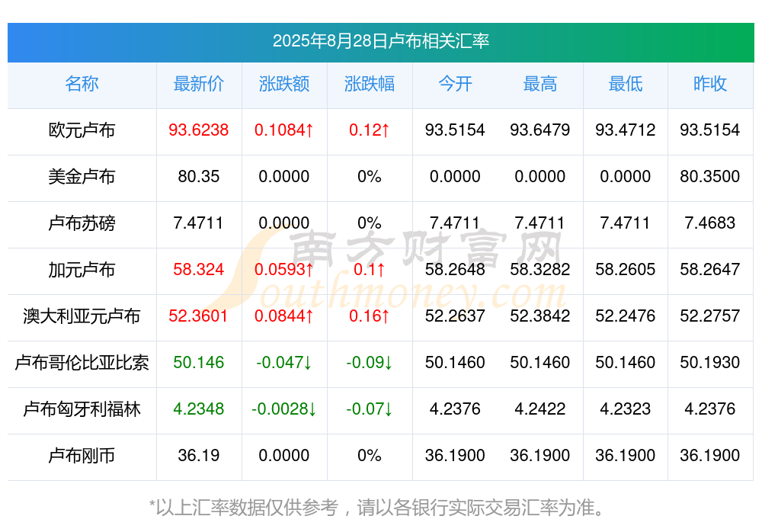Screen dimensions: 762x532
Task: Click change percent 0.12↑
Action: (370, 130)
